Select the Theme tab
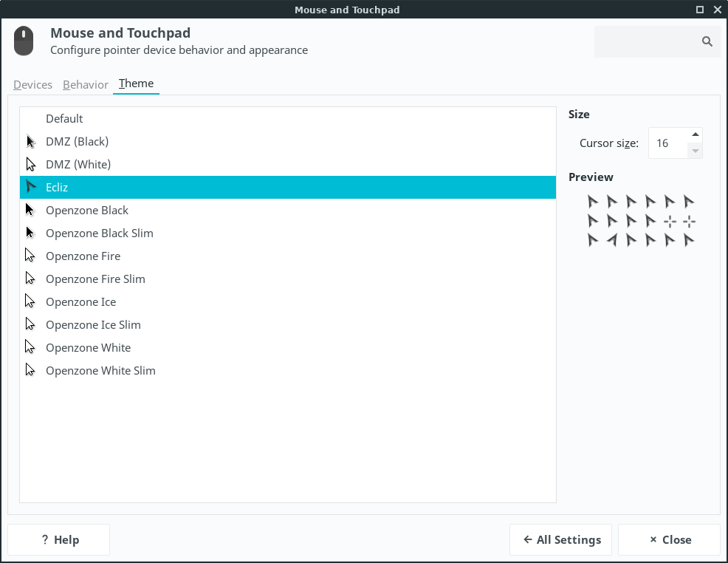 137,83
